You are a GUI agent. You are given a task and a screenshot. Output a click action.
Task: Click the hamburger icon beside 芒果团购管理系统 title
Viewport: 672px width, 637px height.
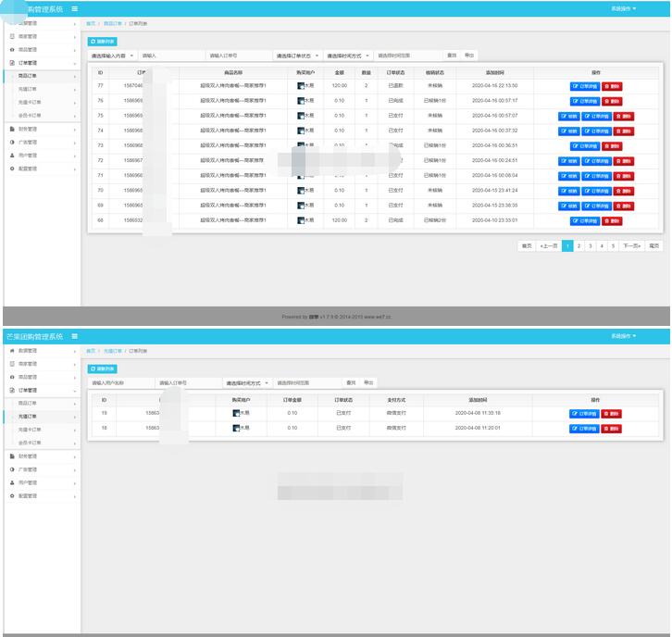75,336
